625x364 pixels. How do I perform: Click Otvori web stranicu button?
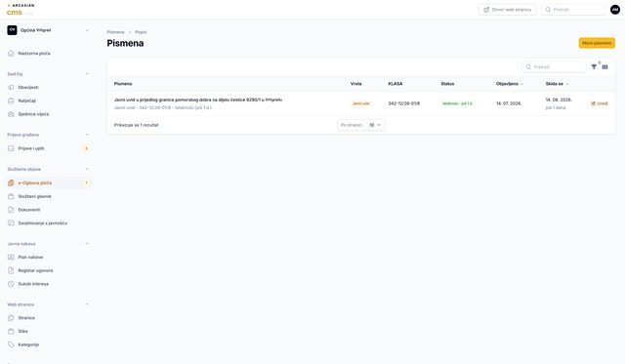click(x=508, y=10)
